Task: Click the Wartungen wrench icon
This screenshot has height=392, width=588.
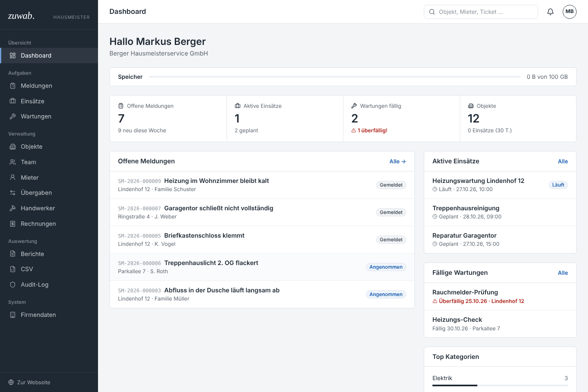Action: pyautogui.click(x=13, y=116)
